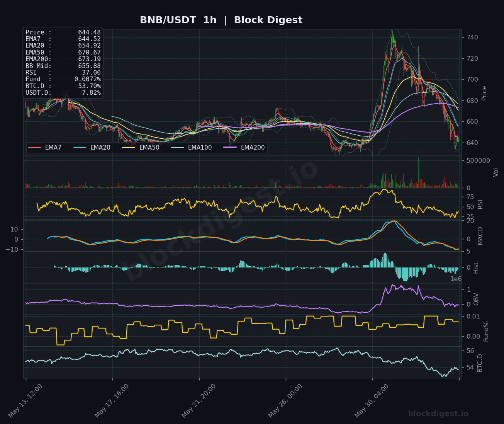
Task: Click the Hist axis label
Action: point(476,268)
